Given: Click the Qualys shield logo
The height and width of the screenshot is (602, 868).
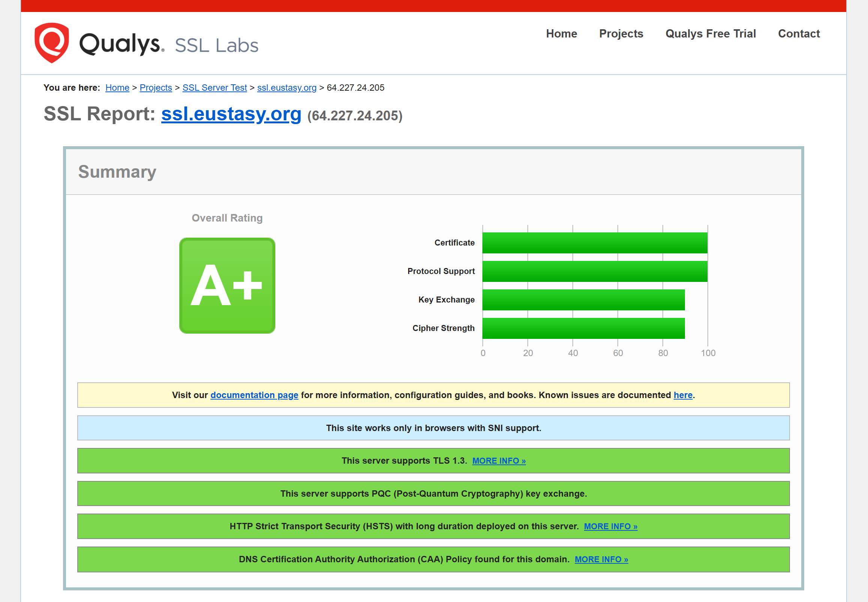Looking at the screenshot, I should tap(52, 43).
